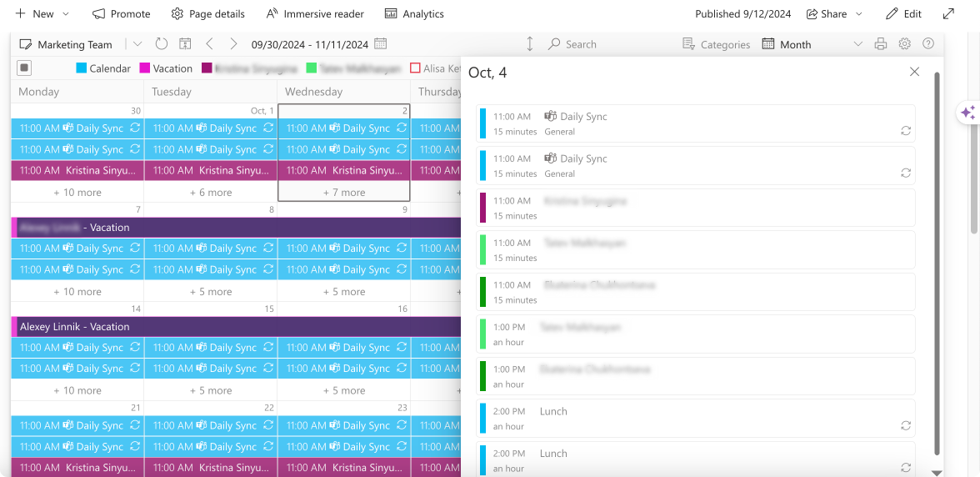Image resolution: width=980 pixels, height=477 pixels.
Task: Show '+ 5 more' events on Tuesday 8
Action: click(211, 291)
